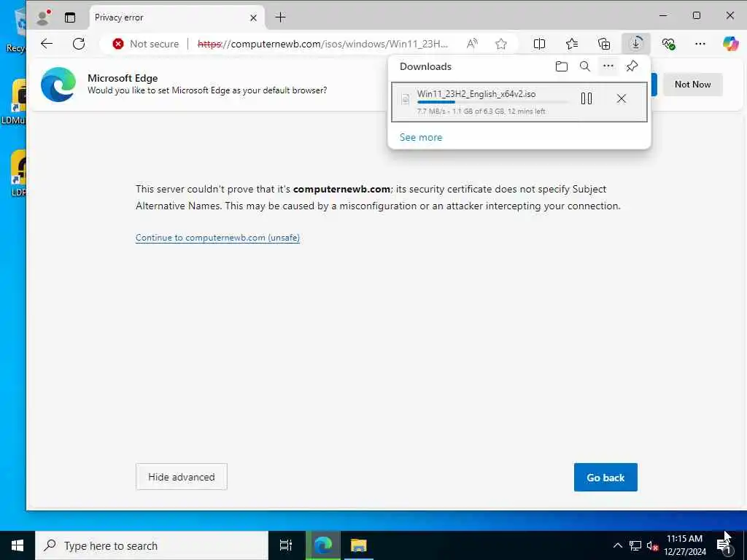This screenshot has height=560, width=747.
Task: Click the Edge taskbar icon
Action: (322, 545)
